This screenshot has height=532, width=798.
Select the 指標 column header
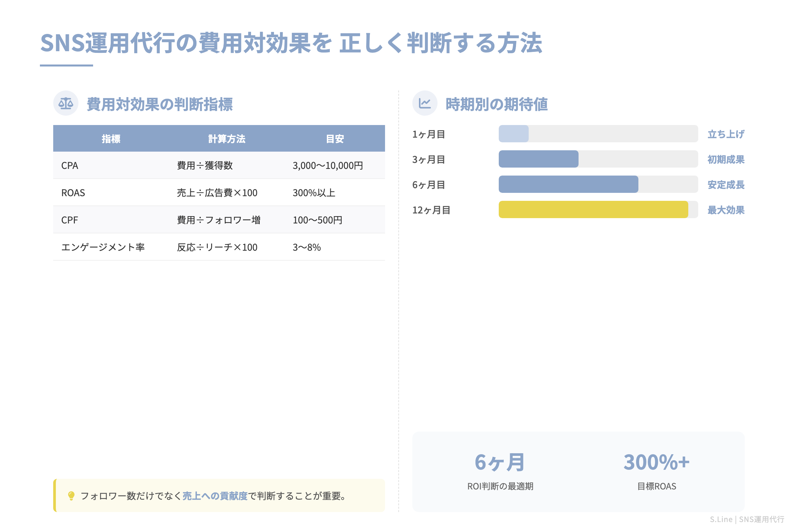tap(112, 138)
